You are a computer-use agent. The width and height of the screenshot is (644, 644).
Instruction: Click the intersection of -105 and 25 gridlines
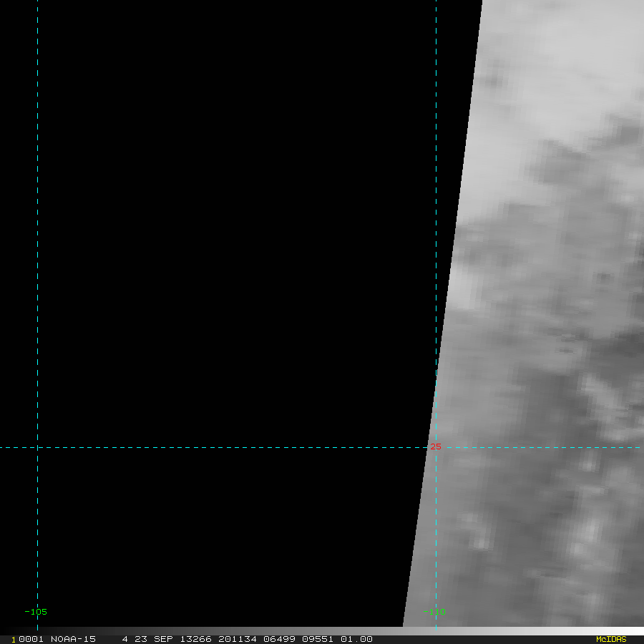point(37,447)
